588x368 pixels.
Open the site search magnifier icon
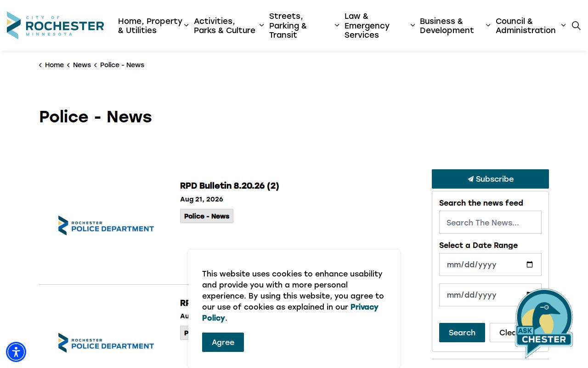[576, 26]
